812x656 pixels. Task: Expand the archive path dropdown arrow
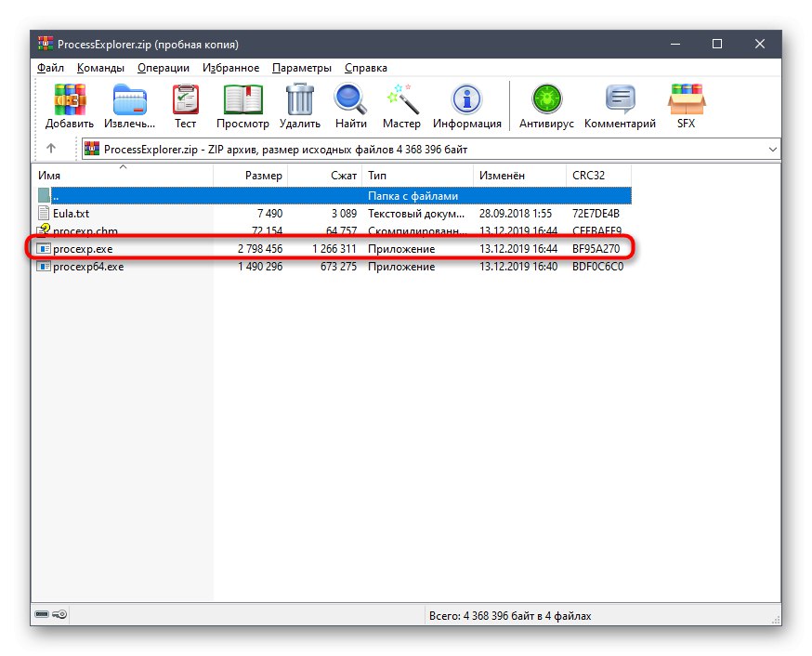[x=773, y=149]
